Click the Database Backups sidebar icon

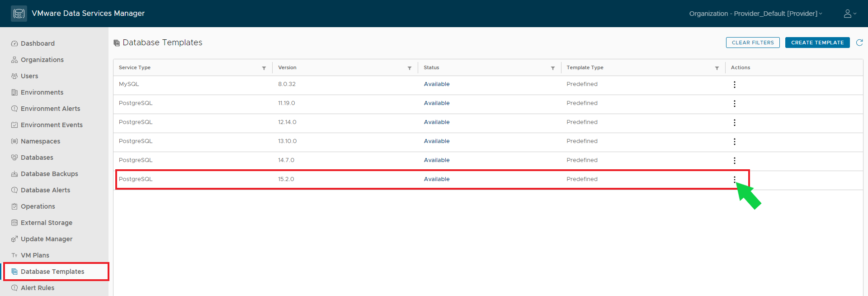(x=14, y=174)
